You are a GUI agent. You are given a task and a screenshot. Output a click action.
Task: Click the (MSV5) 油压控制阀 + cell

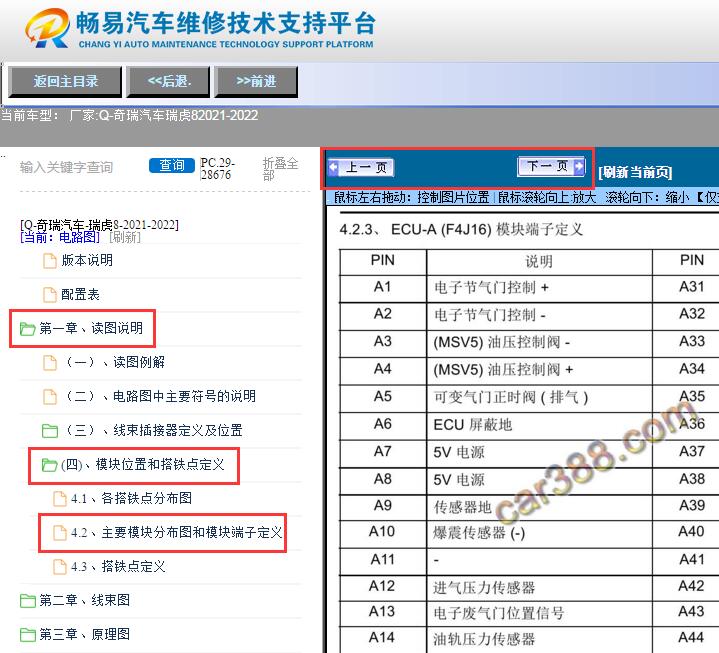click(539, 370)
